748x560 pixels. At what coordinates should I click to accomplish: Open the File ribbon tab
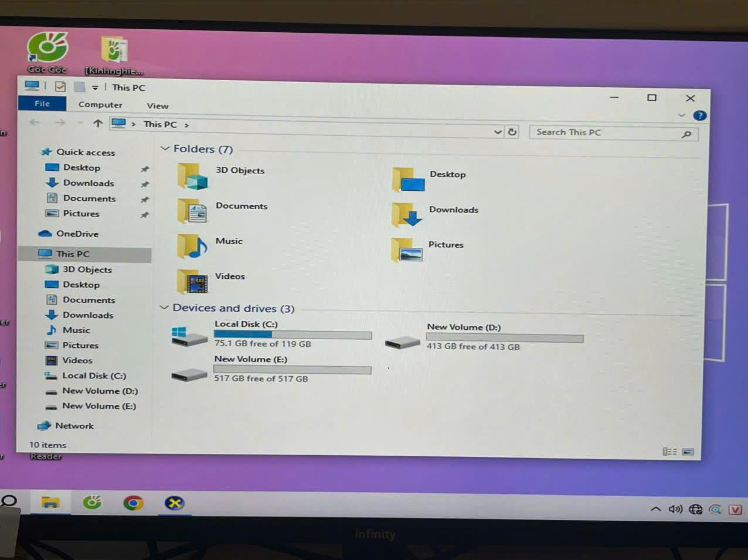coord(42,104)
